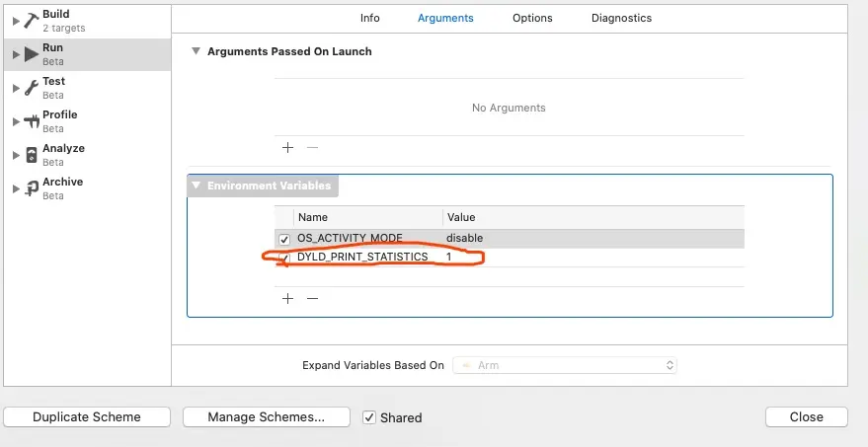Switch to the Options tab
Viewport: 868px width, 447px height.
pyautogui.click(x=532, y=18)
